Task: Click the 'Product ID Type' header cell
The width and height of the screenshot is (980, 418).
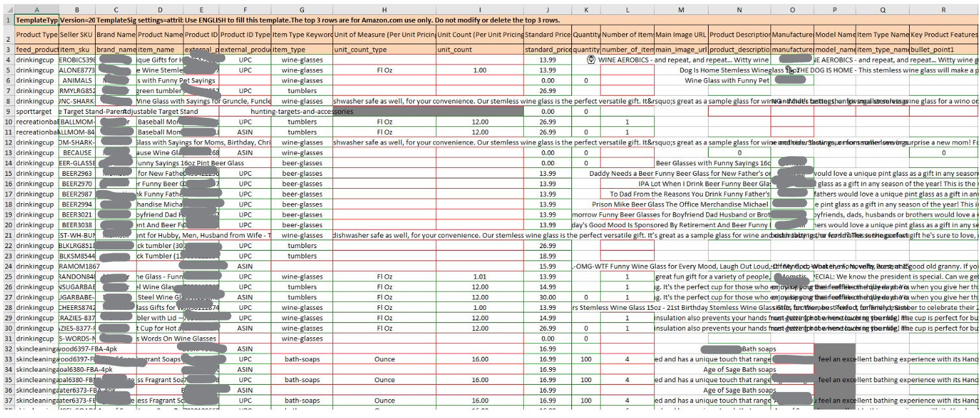Action: click(244, 35)
